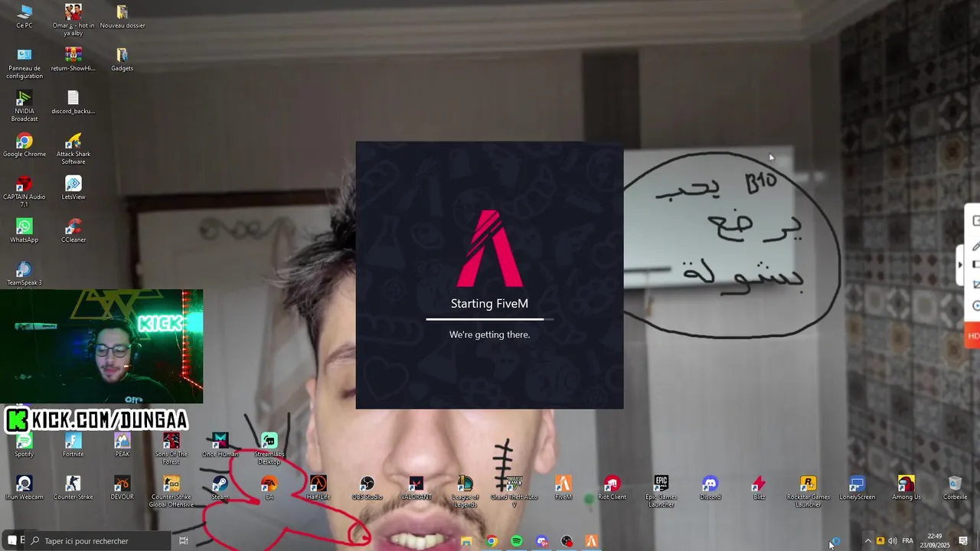
Task: Click the FiveM logo in the splash window
Action: point(490,248)
